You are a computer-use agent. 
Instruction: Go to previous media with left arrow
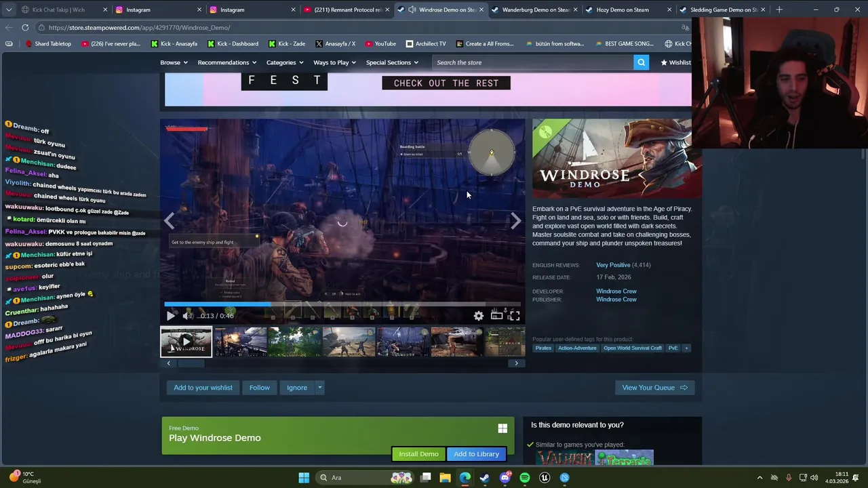[x=169, y=221]
